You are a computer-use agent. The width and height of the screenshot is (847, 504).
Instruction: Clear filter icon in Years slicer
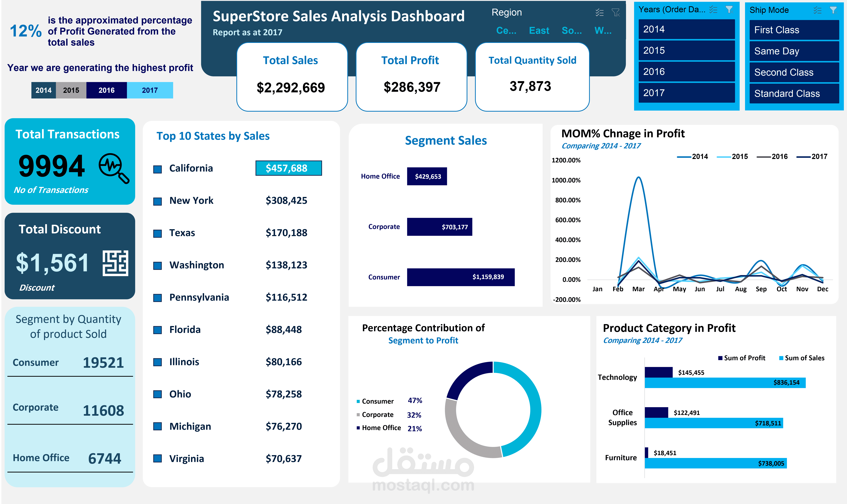[x=729, y=10]
